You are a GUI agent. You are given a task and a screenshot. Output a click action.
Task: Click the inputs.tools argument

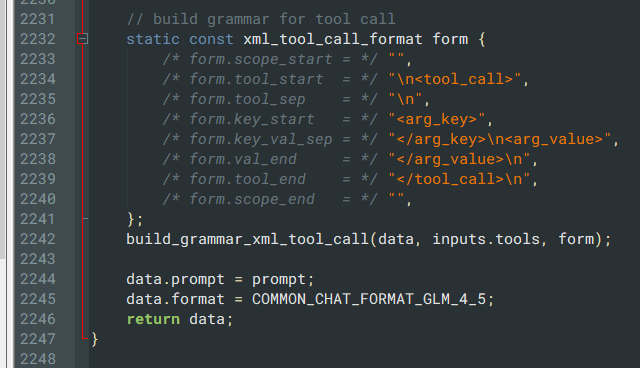[486, 239]
